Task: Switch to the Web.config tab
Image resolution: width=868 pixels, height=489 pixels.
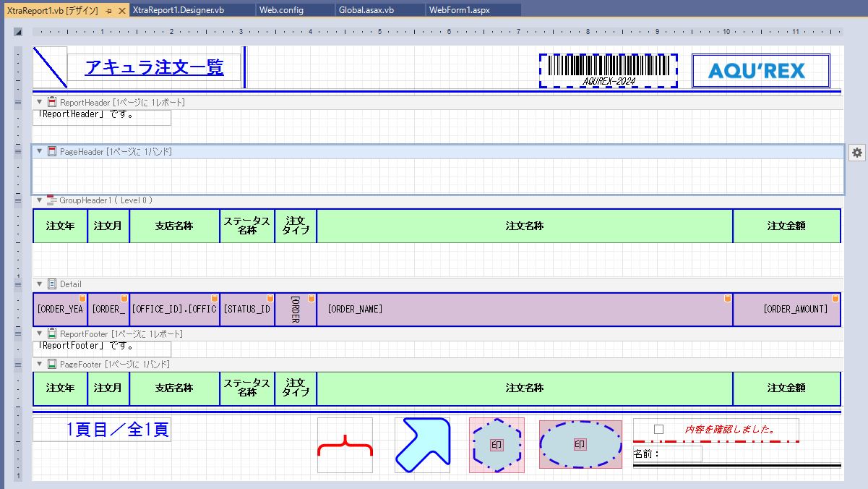Action: [x=282, y=10]
